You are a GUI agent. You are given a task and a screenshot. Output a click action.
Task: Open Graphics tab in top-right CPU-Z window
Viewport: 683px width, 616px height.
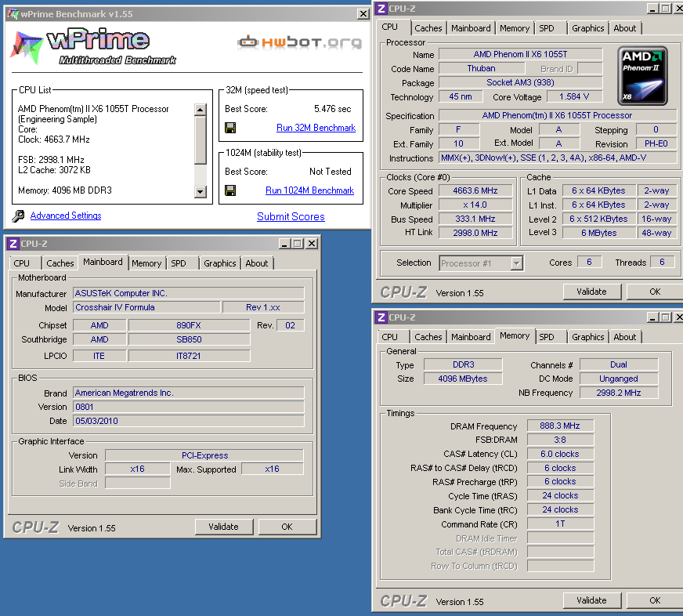tap(587, 28)
